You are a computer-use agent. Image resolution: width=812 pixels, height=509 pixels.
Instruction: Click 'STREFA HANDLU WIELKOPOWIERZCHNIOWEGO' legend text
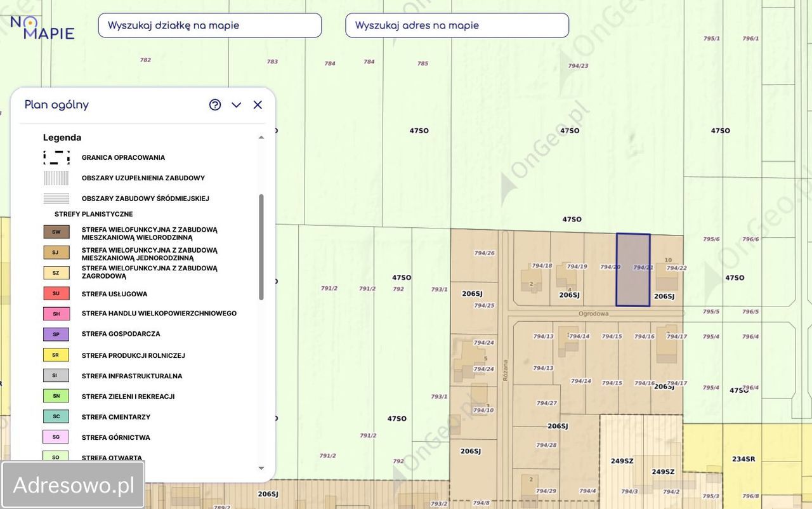159,314
